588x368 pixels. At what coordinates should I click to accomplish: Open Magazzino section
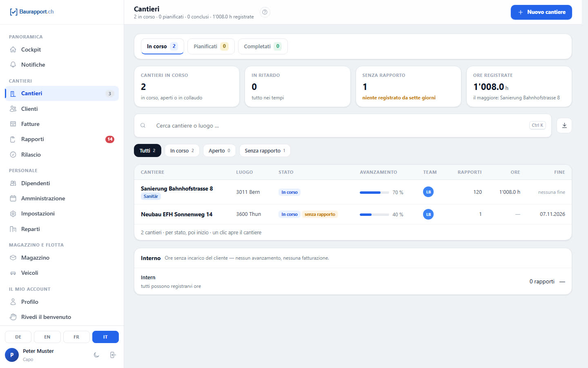62,258
